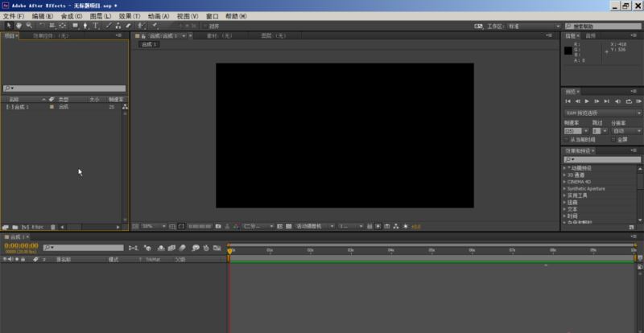
Task: Click the graph editor icon in timeline
Action: 217,248
